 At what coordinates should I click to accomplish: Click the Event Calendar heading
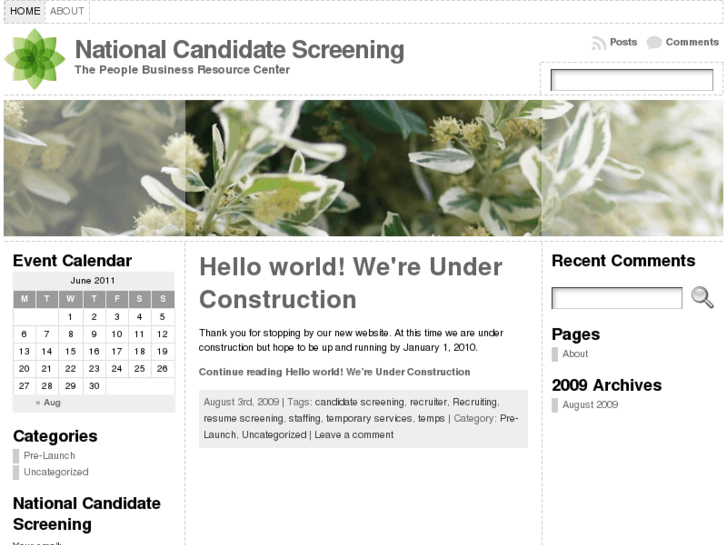[x=72, y=261]
